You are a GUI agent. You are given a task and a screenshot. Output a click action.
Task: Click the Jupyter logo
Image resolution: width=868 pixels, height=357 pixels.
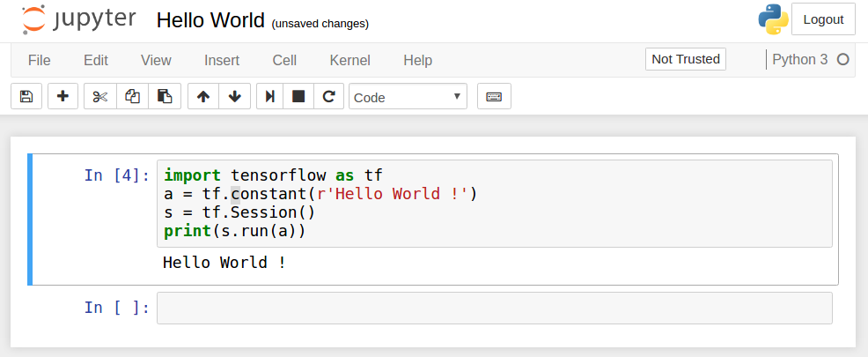[78, 20]
